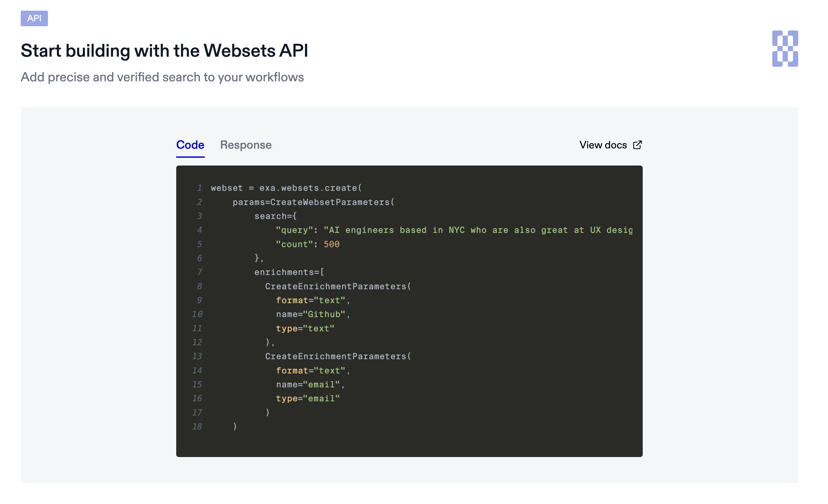Click the external link arrow icon

tap(637, 145)
